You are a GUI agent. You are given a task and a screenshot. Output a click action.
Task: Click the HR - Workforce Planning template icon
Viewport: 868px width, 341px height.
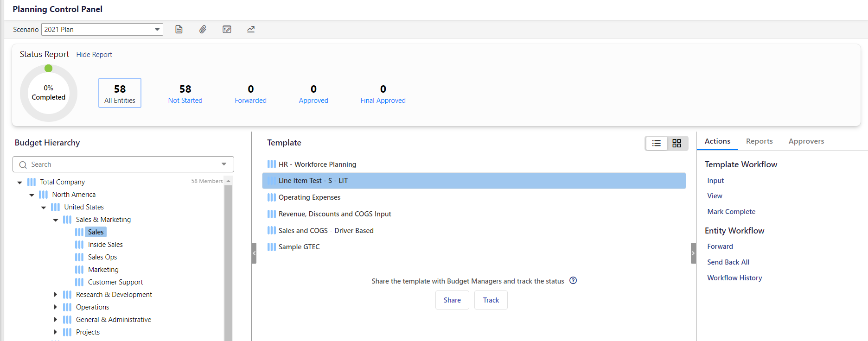[x=272, y=164]
